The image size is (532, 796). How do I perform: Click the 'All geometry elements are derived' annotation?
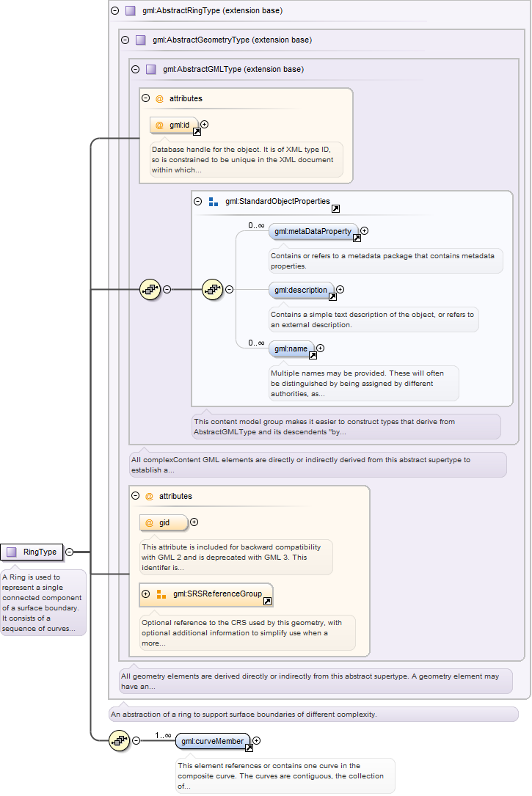coord(316,682)
